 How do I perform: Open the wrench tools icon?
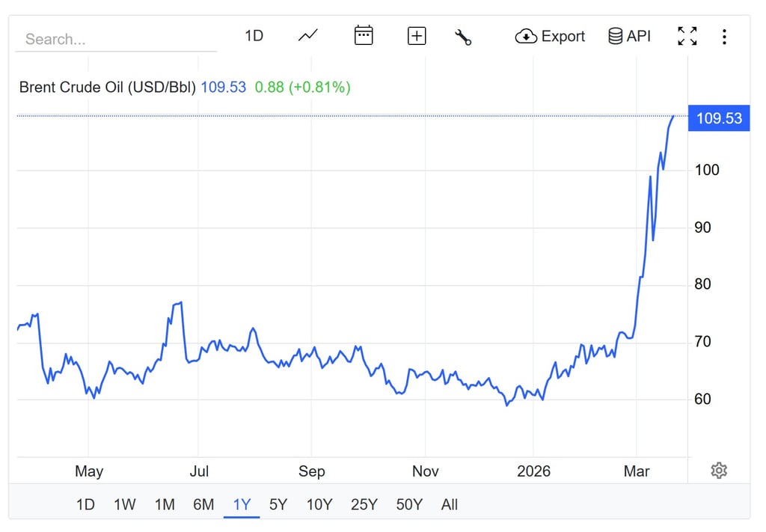click(x=463, y=37)
